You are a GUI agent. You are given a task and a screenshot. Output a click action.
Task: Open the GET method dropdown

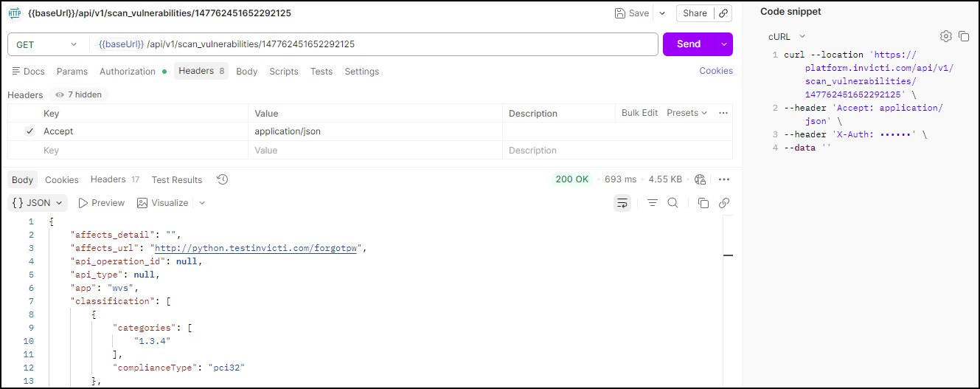click(47, 44)
